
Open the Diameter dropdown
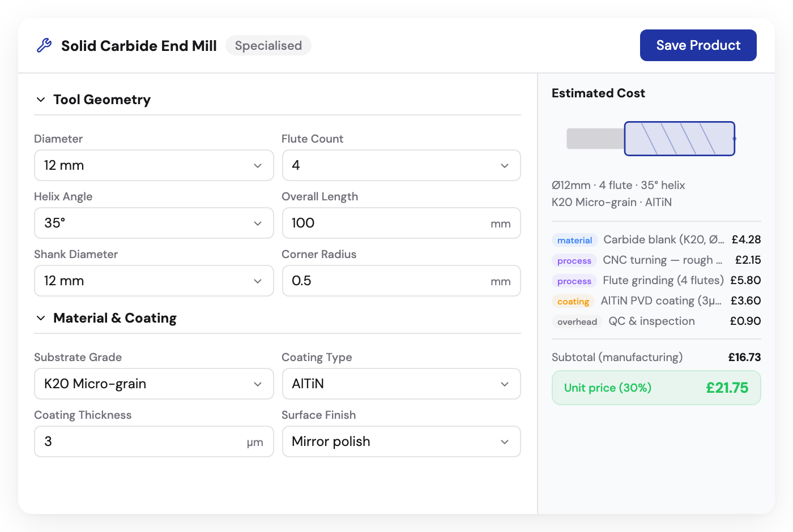154,165
